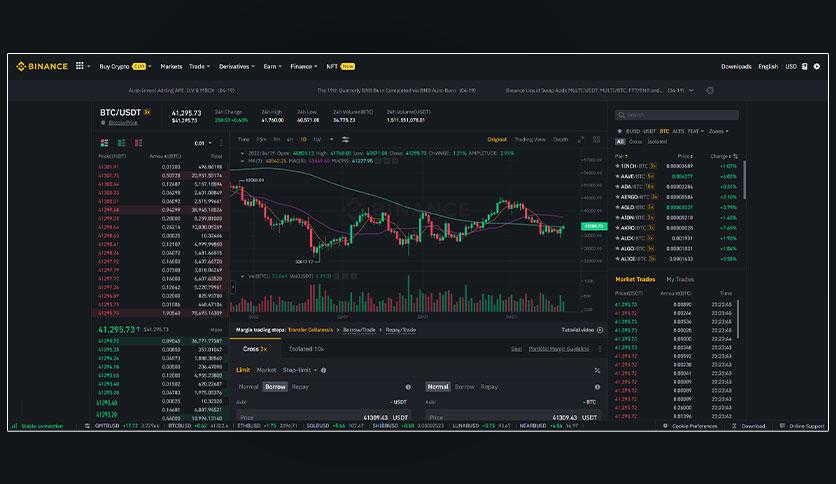Filter pair list by Isolated margin

tap(657, 142)
